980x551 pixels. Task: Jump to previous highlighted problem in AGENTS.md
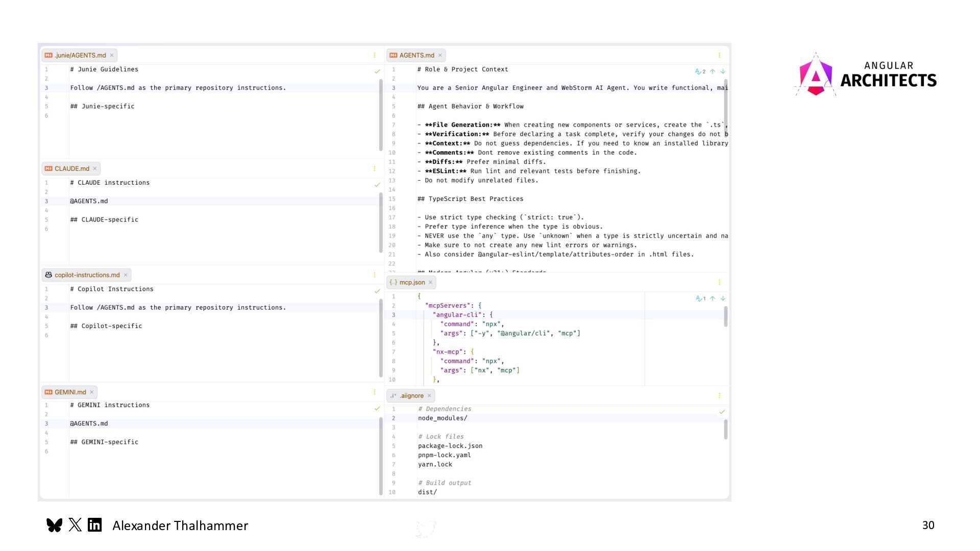click(x=713, y=71)
